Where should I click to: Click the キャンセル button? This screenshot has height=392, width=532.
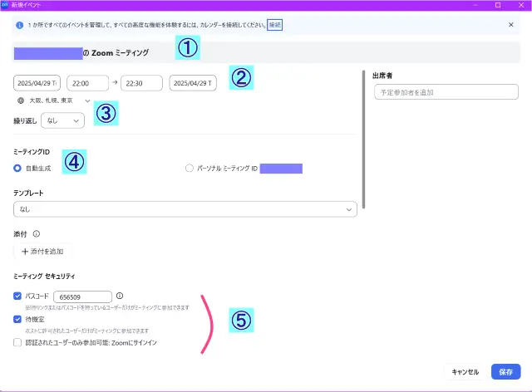tap(465, 372)
